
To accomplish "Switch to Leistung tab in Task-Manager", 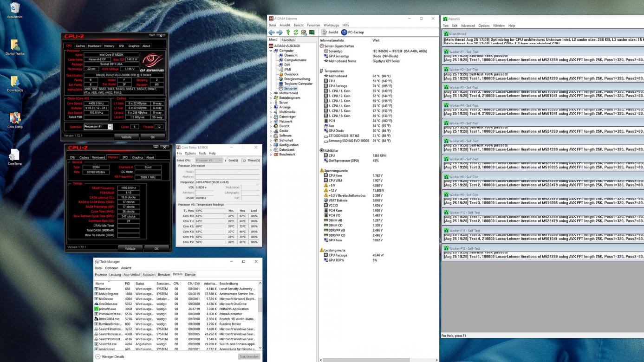I will tap(115, 275).
